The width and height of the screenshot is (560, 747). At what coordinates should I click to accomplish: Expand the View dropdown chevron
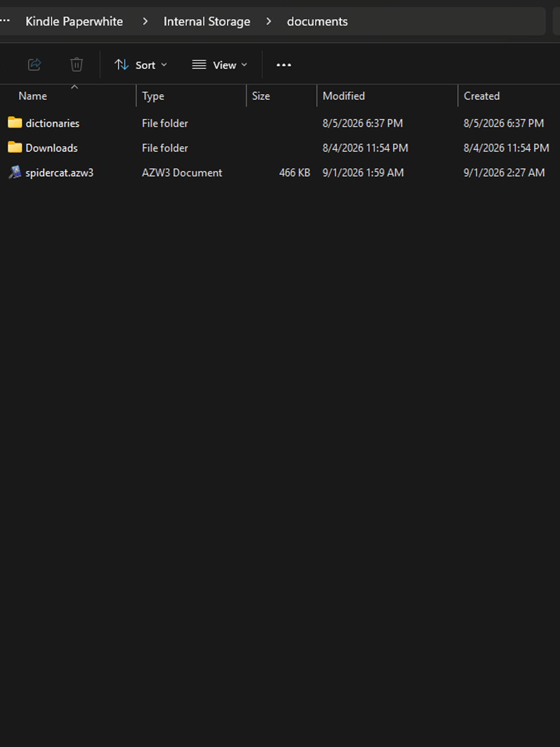point(244,65)
